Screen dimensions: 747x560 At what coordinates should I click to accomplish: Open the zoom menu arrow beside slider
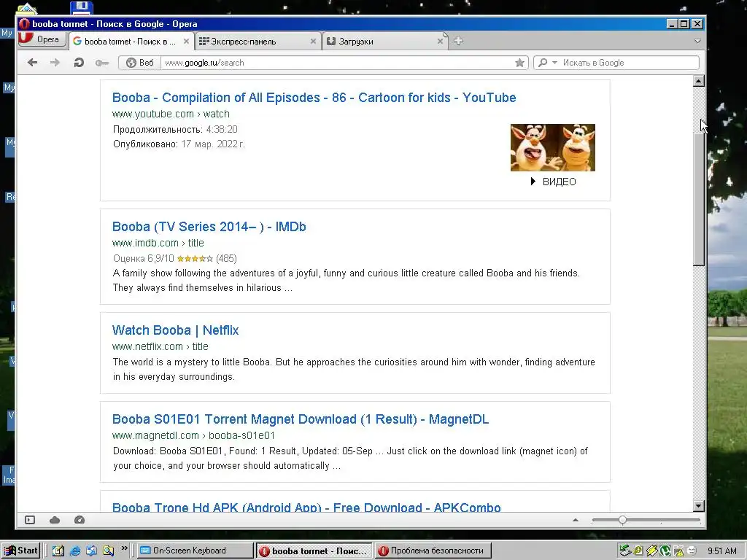coord(576,520)
